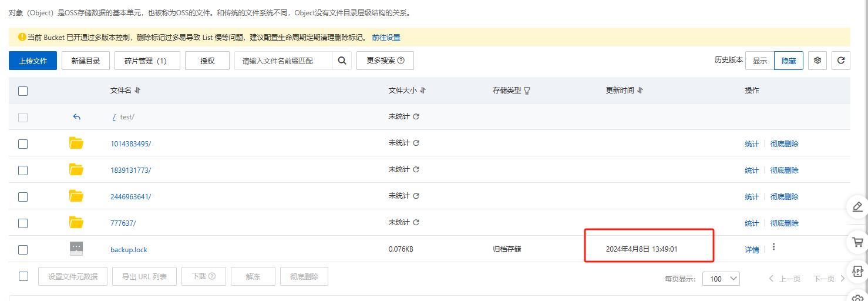Refresh size statistic for 2446963641/
868x301 pixels.
(x=416, y=196)
